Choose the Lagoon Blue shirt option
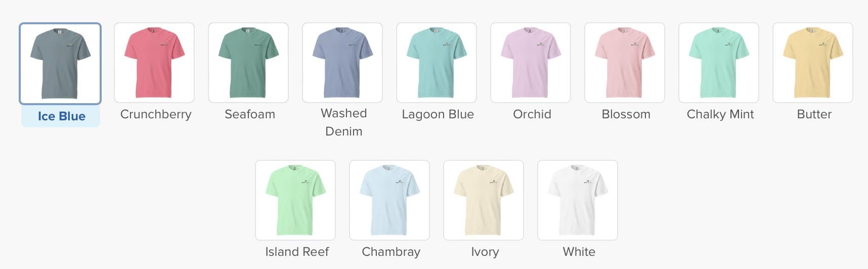868x269 pixels. pos(437,63)
